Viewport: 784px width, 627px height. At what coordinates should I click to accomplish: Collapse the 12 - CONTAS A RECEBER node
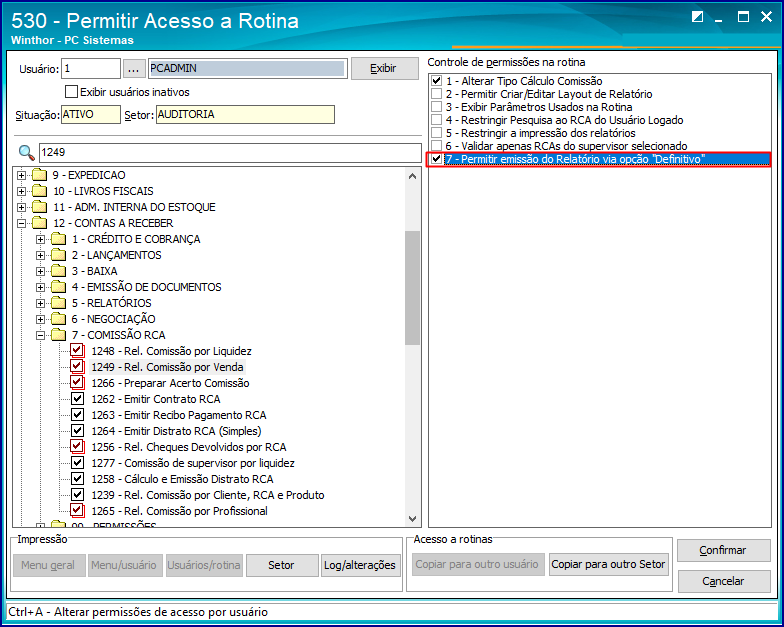(22, 224)
